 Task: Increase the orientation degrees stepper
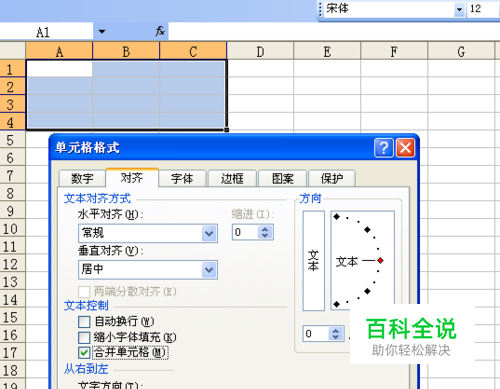[x=336, y=331]
